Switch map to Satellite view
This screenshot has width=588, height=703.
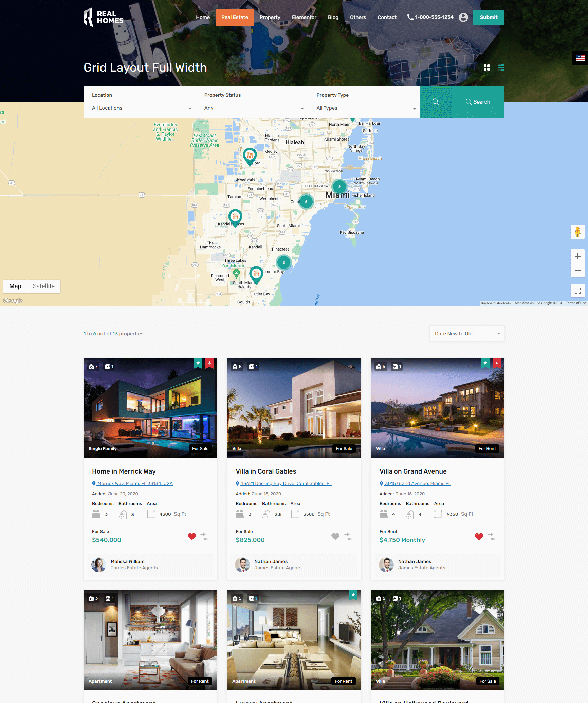pyautogui.click(x=43, y=286)
